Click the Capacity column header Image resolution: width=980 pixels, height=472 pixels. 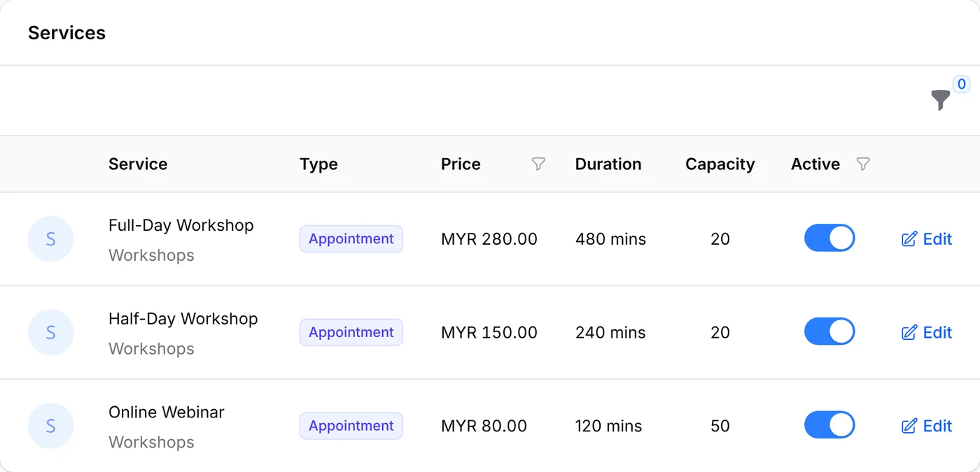[x=720, y=164]
